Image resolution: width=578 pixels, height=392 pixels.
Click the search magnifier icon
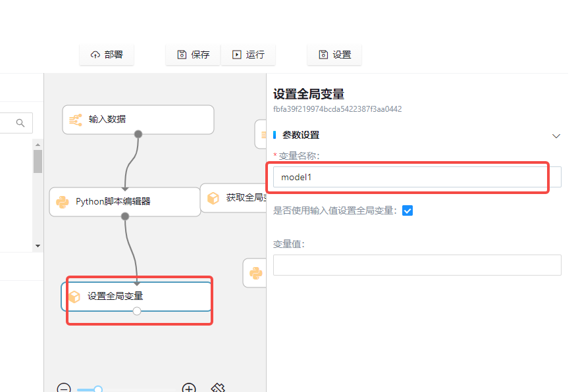pyautogui.click(x=20, y=122)
